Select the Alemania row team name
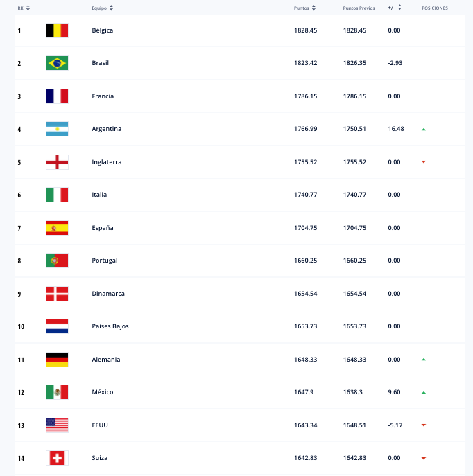 click(106, 360)
